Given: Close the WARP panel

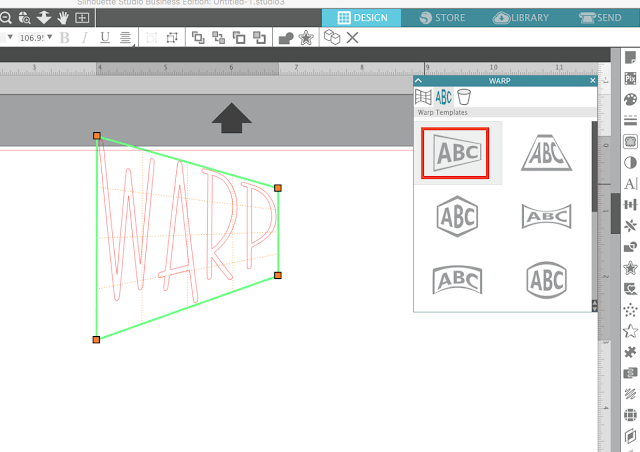Looking at the screenshot, I should tap(593, 80).
